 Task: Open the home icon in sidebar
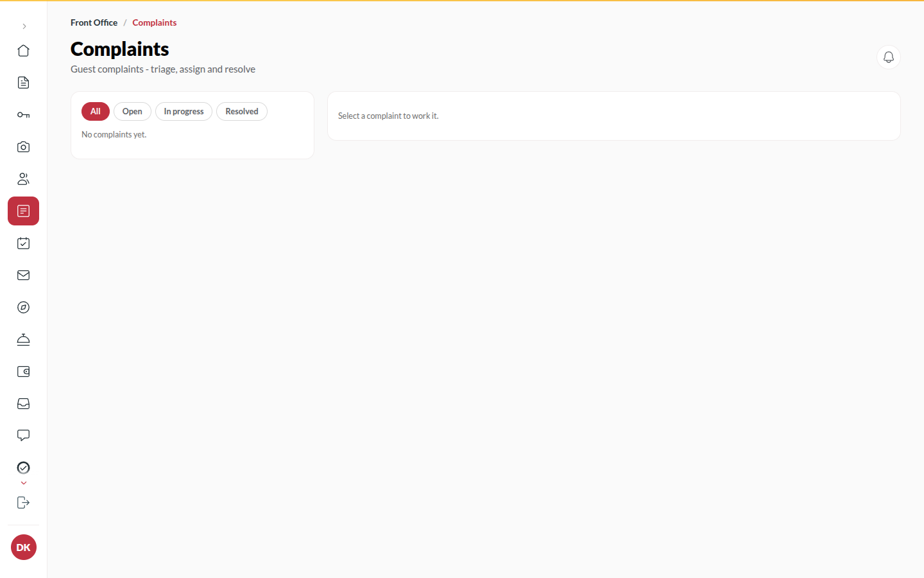(24, 51)
